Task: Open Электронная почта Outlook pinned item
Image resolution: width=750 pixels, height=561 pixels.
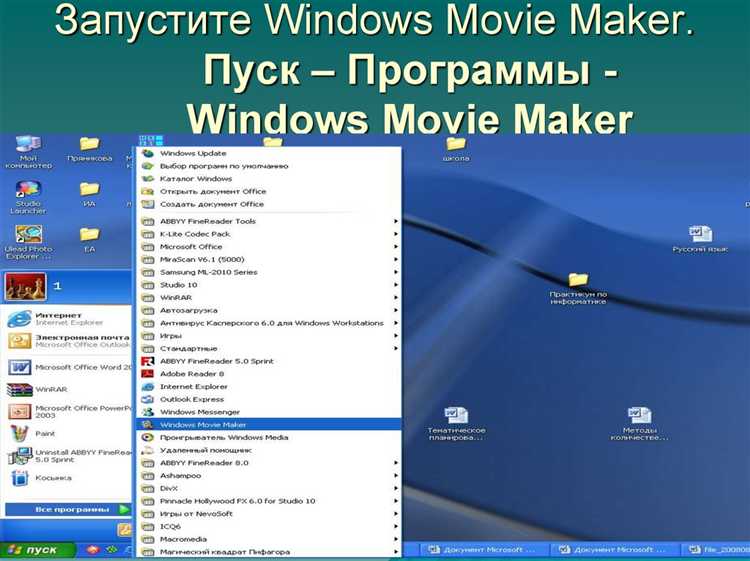Action: tap(68, 341)
